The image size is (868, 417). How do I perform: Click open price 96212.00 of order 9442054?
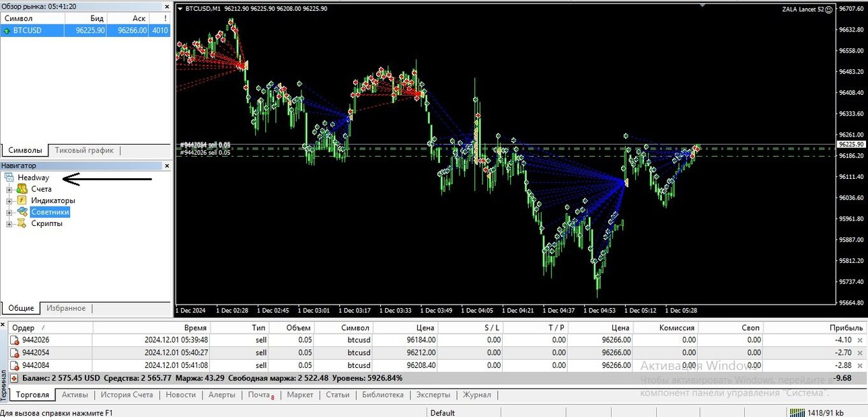[x=421, y=352]
